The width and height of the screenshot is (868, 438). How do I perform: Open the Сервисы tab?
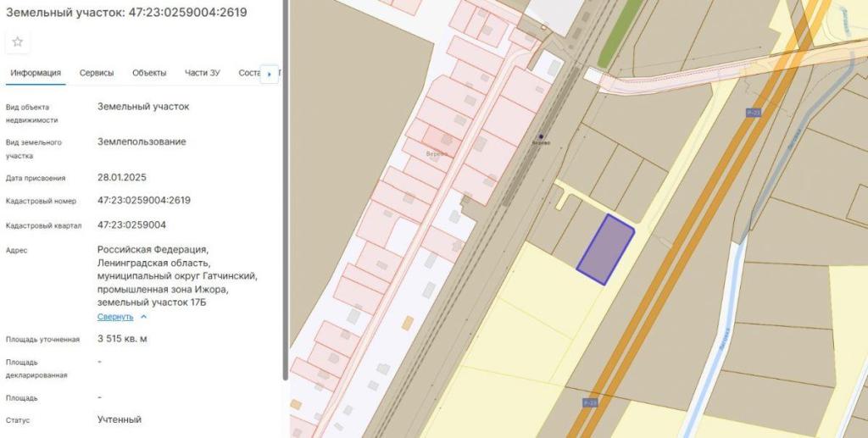[97, 73]
